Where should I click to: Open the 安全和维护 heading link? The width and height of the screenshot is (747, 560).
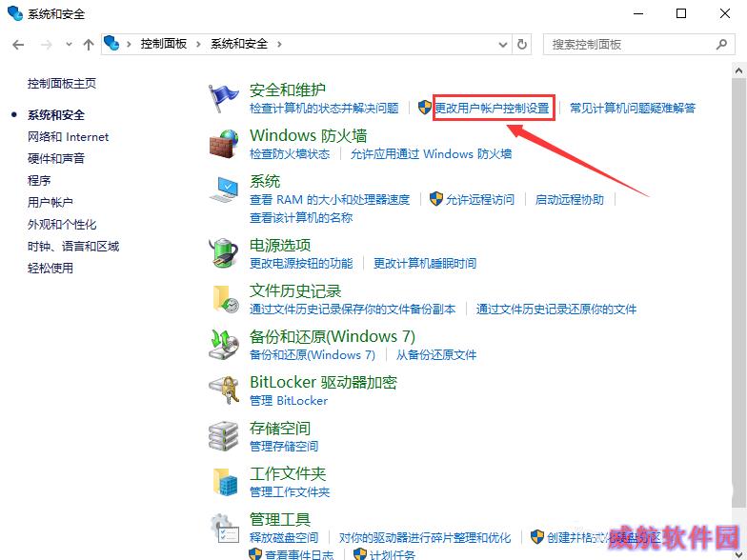coord(288,90)
